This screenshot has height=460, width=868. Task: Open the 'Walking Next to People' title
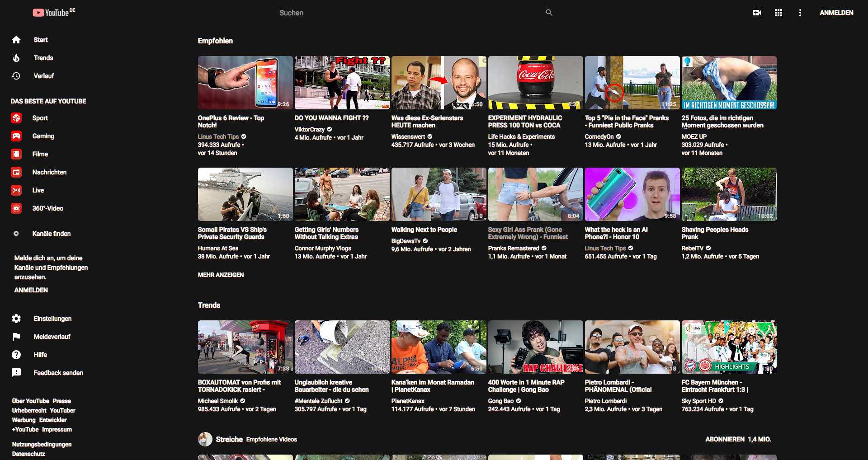point(424,230)
